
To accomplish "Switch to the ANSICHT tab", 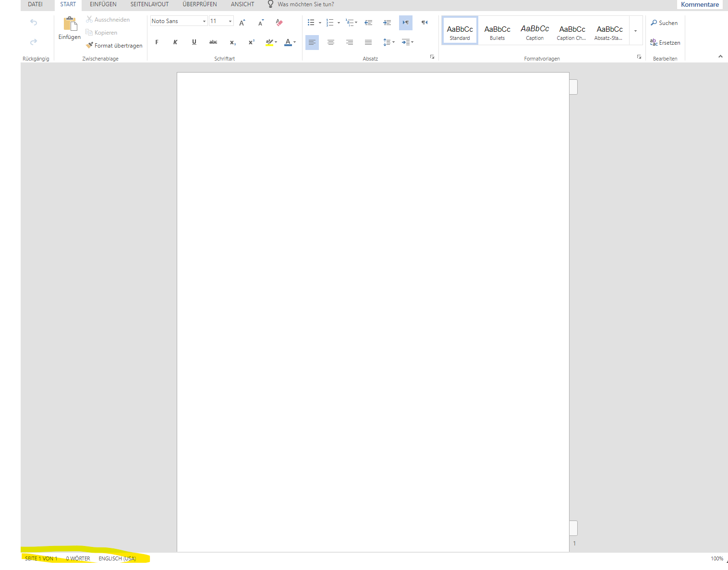I will pyautogui.click(x=243, y=4).
